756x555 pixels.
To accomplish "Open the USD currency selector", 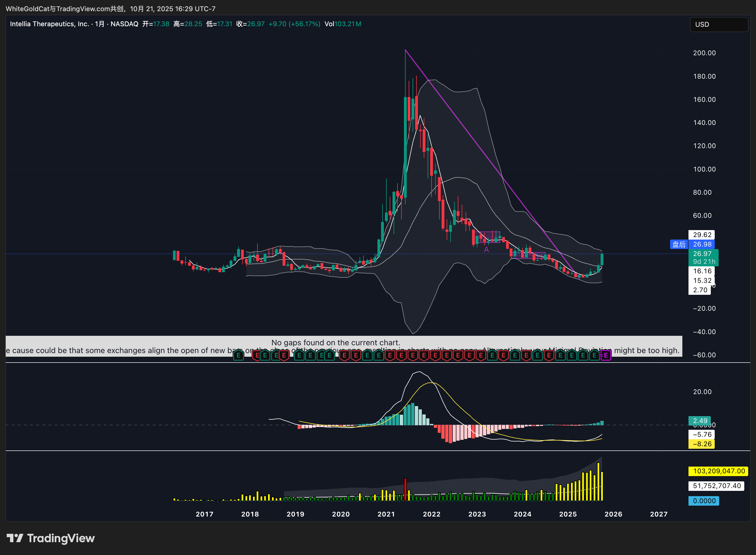I will click(719, 25).
